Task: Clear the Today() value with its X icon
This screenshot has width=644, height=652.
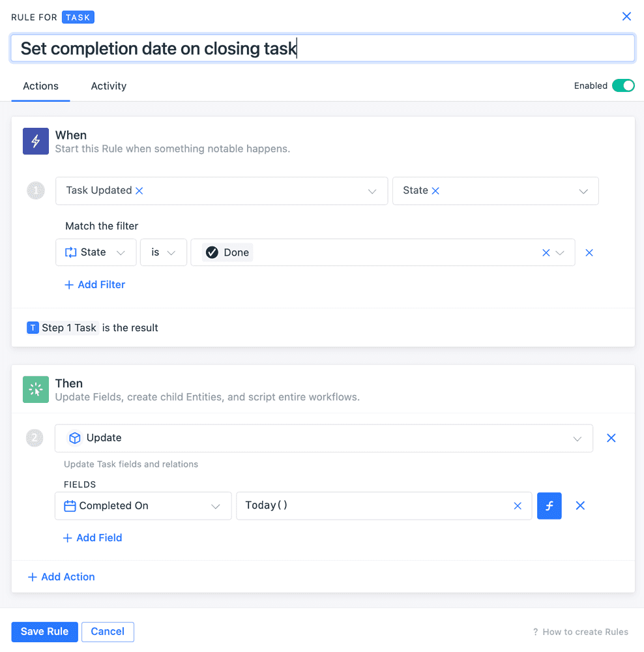Action: (x=518, y=506)
